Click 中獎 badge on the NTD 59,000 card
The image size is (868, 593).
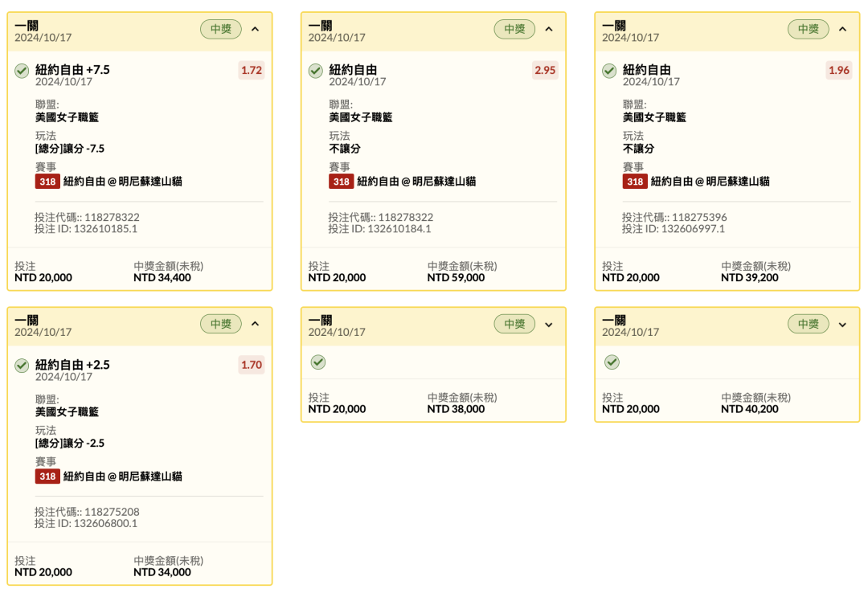click(514, 30)
